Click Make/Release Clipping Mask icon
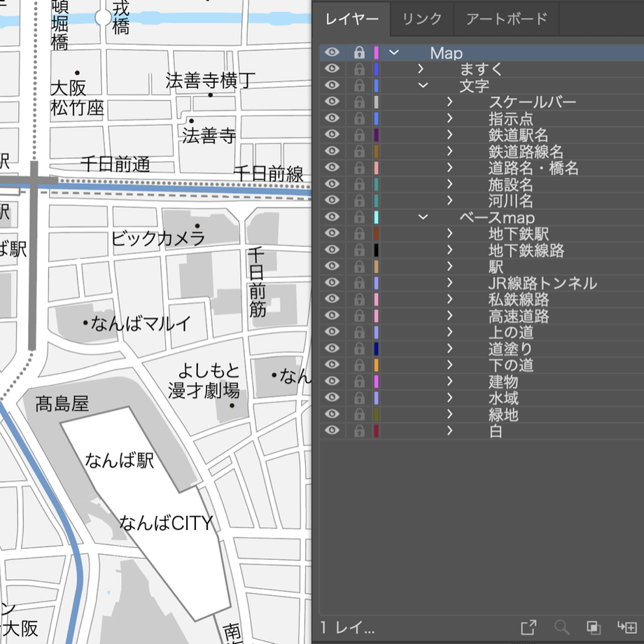Viewport: 644px width, 644px height. click(594, 627)
